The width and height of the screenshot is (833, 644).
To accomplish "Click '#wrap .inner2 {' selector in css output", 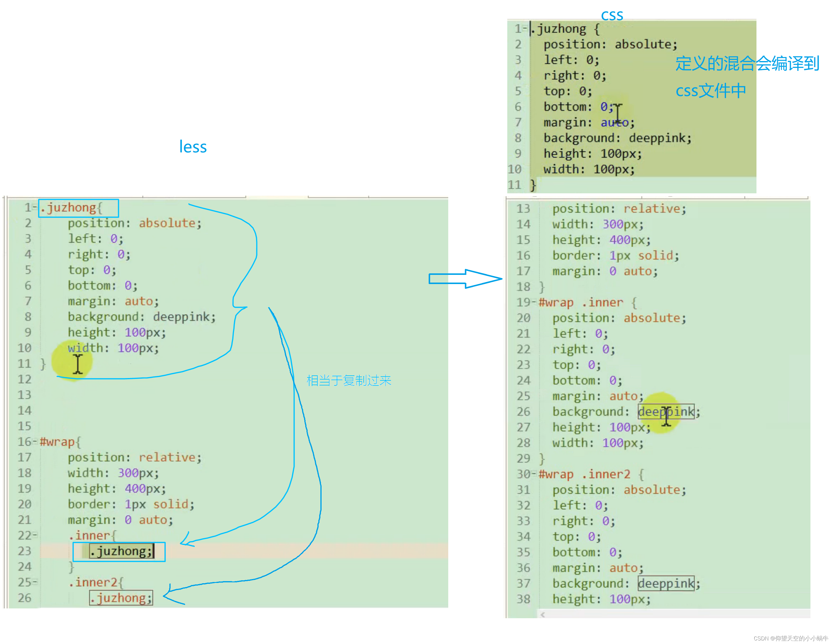I will click(592, 474).
